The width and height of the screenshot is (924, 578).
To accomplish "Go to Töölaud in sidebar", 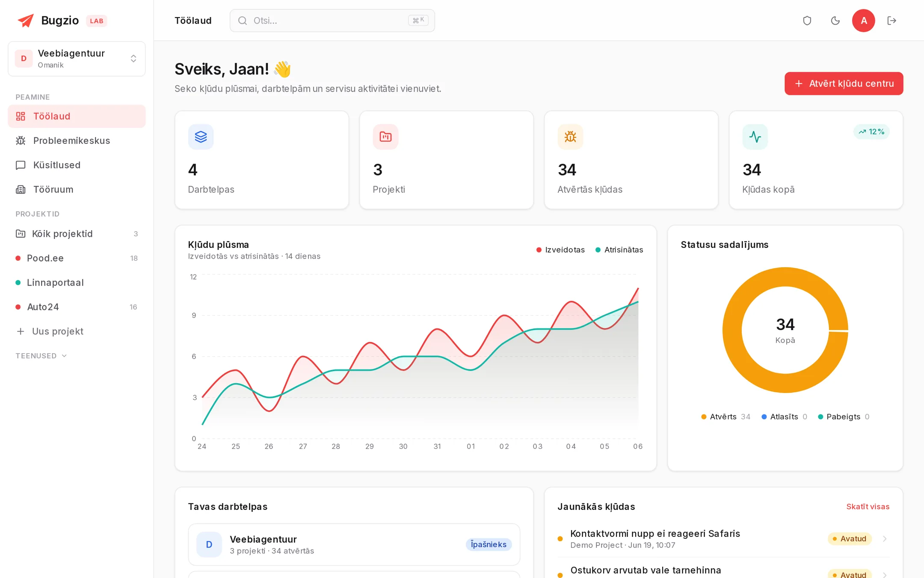I will click(77, 116).
